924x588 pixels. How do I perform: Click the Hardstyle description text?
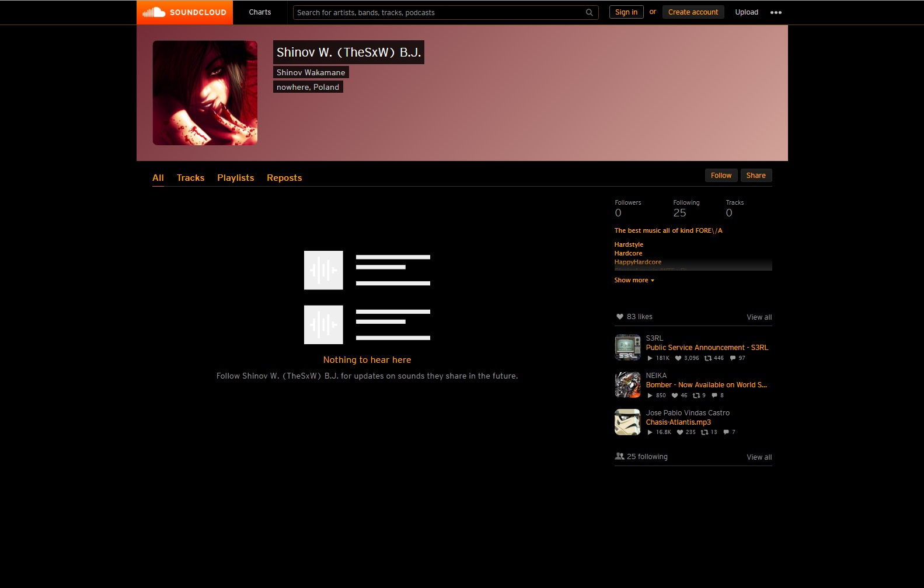tap(629, 245)
